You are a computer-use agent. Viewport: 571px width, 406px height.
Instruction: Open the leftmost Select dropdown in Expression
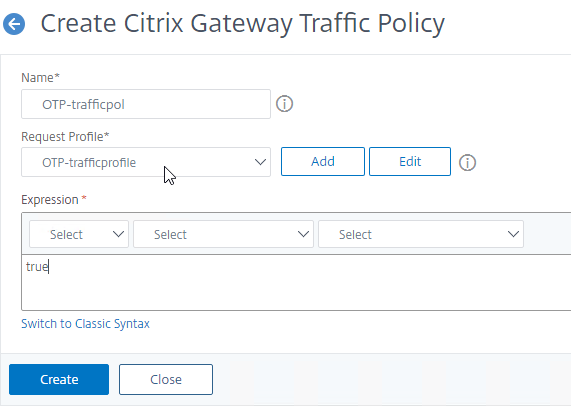(x=79, y=234)
